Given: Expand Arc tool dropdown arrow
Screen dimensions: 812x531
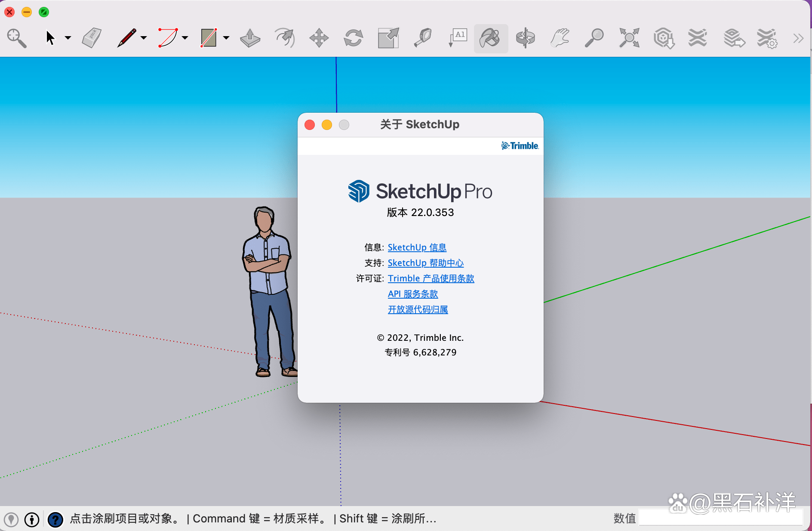Looking at the screenshot, I should tap(185, 38).
